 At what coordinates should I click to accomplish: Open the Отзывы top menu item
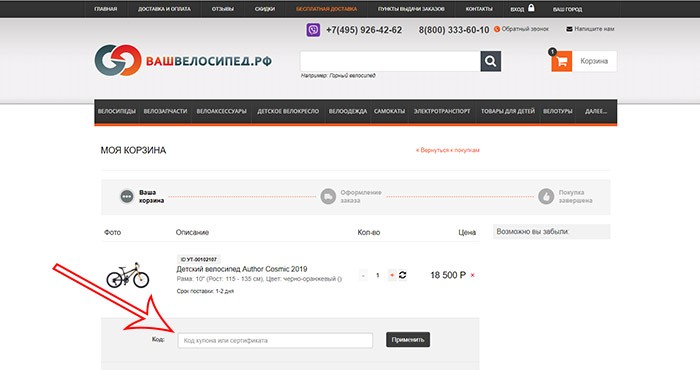(x=223, y=9)
